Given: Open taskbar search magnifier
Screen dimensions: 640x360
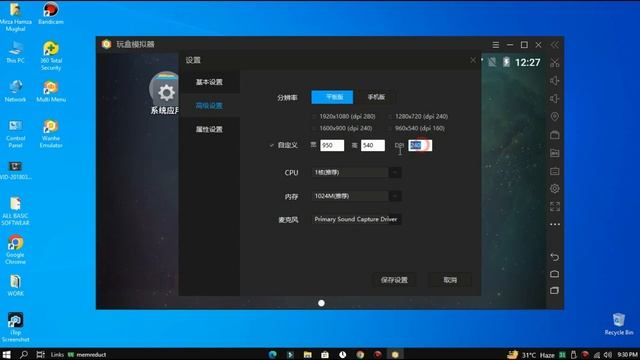Looking at the screenshot, I should click(24, 354).
